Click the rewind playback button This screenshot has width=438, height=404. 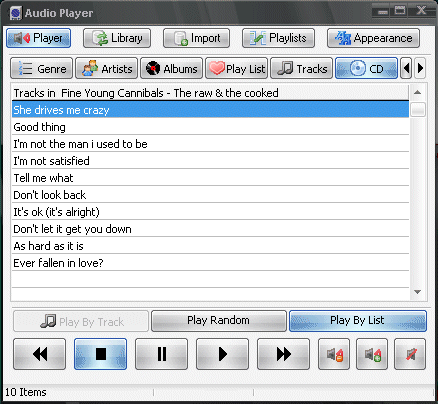coord(40,354)
